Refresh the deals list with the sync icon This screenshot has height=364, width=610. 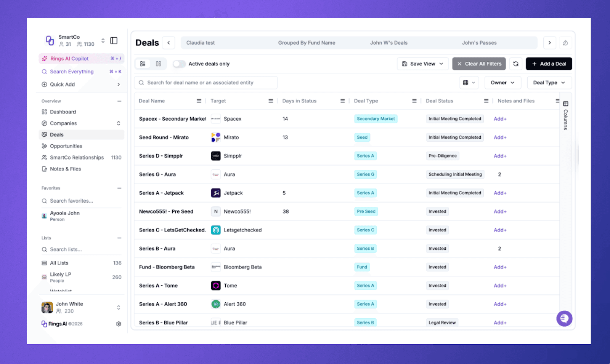point(516,64)
